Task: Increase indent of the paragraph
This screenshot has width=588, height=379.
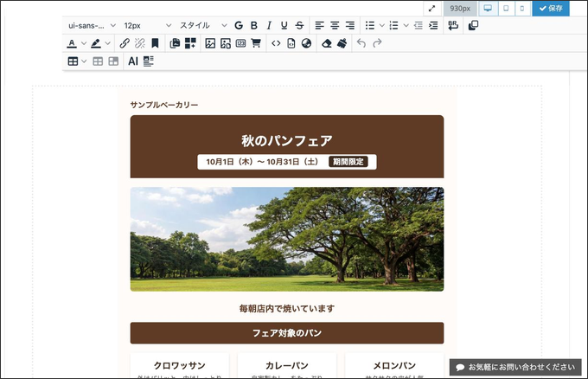Action: (433, 25)
